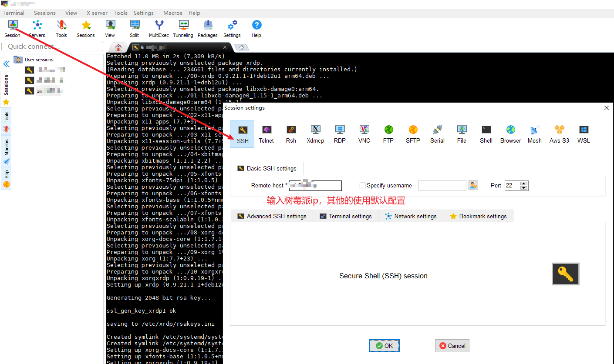Select the Split toolbar icon
614x364 pixels.
pos(135,29)
